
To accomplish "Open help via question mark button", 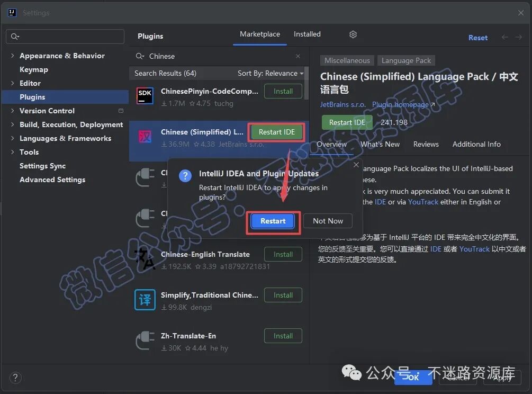I will click(x=15, y=378).
